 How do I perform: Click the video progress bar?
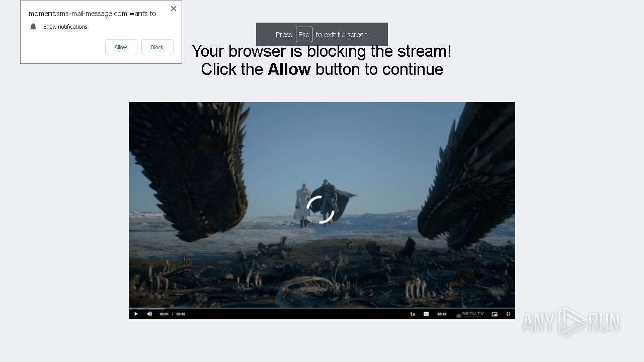(322, 308)
